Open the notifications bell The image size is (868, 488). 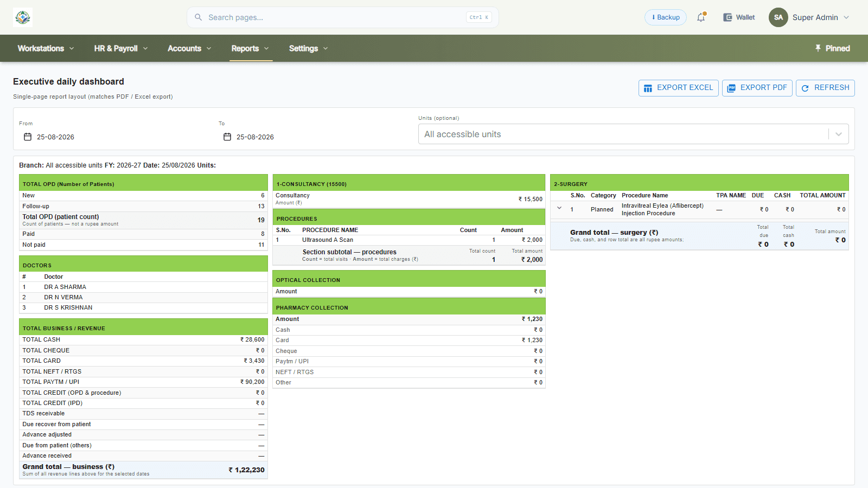tap(701, 17)
